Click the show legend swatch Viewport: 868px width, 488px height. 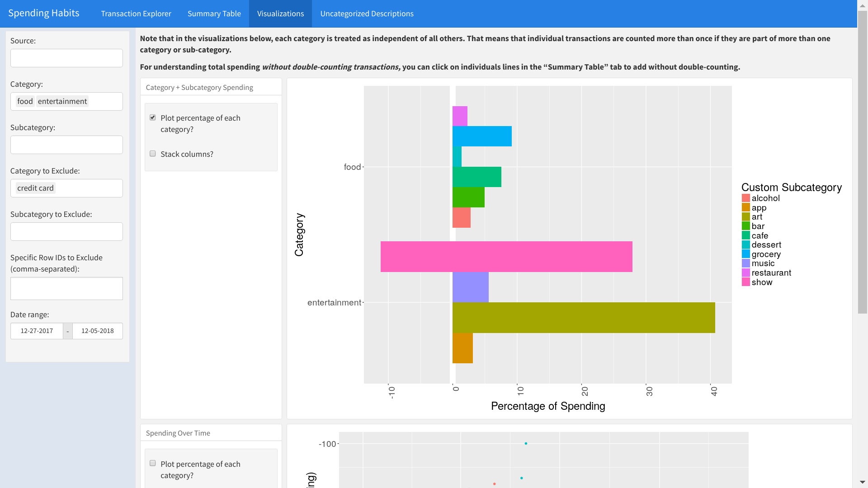click(746, 282)
